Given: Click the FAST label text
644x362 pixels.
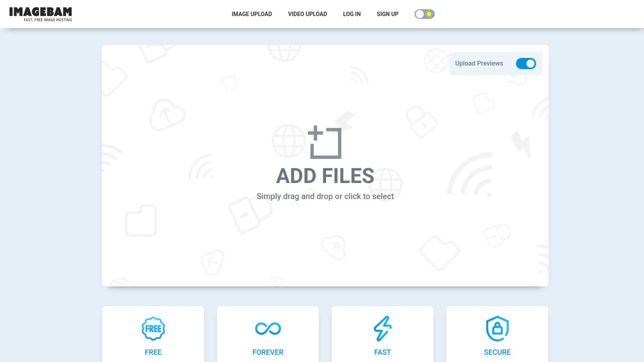Looking at the screenshot, I should pos(383,352).
